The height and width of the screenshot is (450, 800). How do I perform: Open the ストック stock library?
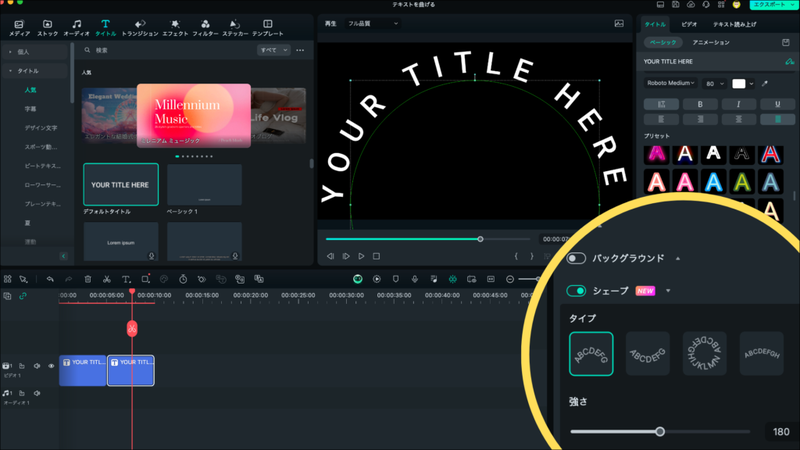point(47,28)
